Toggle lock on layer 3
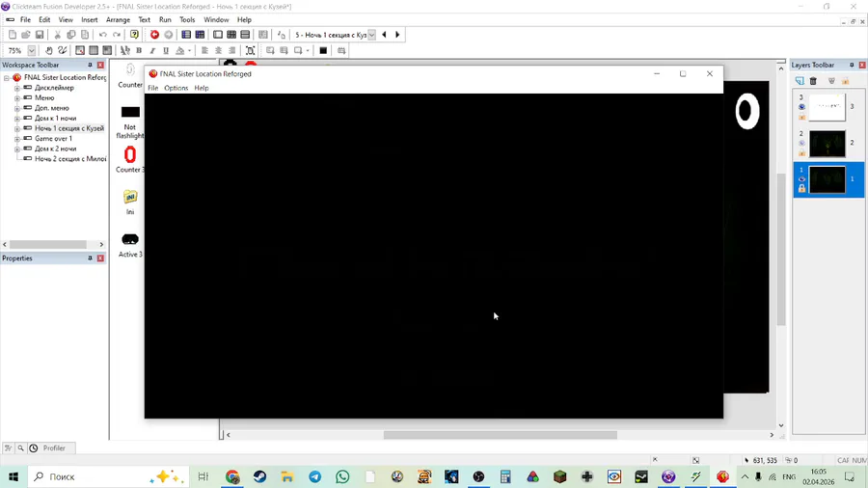This screenshot has height=488, width=868. click(801, 116)
